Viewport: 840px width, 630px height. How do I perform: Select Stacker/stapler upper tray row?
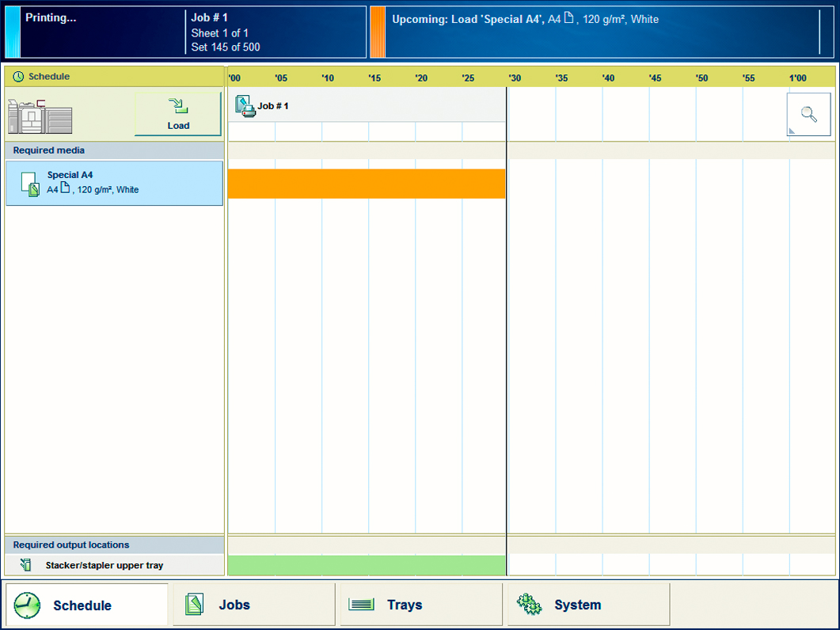click(x=114, y=565)
